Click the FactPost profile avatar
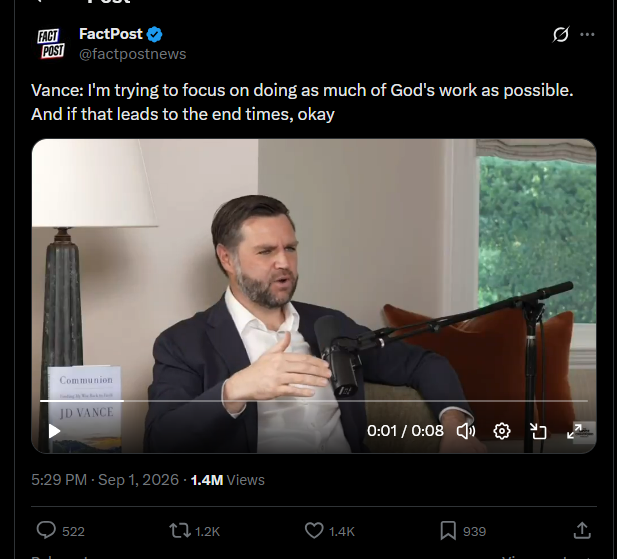 point(51,44)
